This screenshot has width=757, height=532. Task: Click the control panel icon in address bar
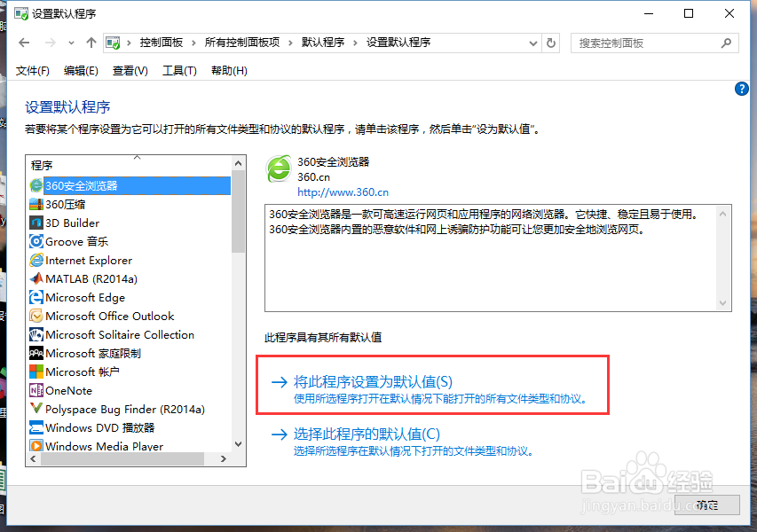[x=113, y=43]
